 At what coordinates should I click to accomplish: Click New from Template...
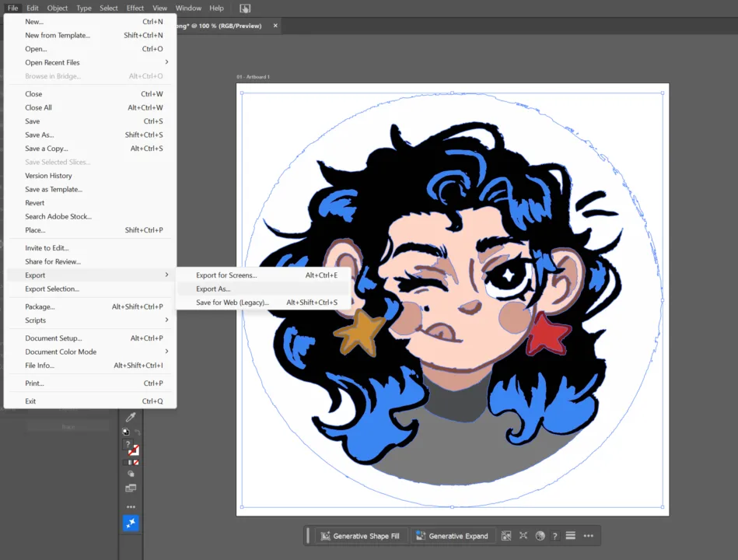[90, 35]
